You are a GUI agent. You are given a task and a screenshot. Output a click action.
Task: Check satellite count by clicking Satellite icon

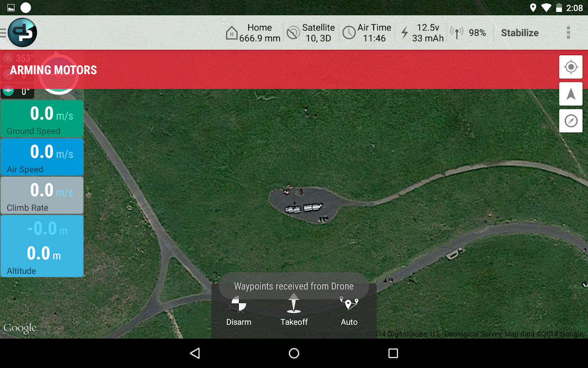pos(293,32)
